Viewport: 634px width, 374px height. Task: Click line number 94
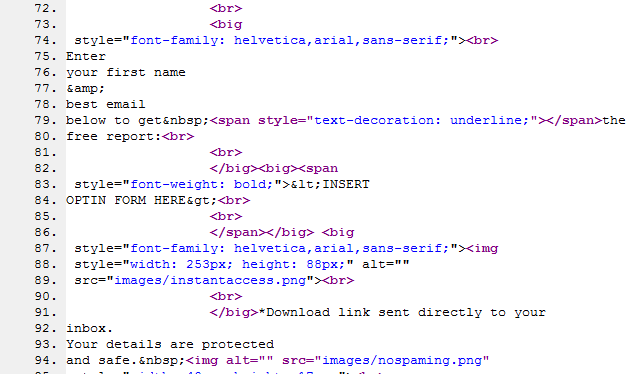tap(45, 360)
